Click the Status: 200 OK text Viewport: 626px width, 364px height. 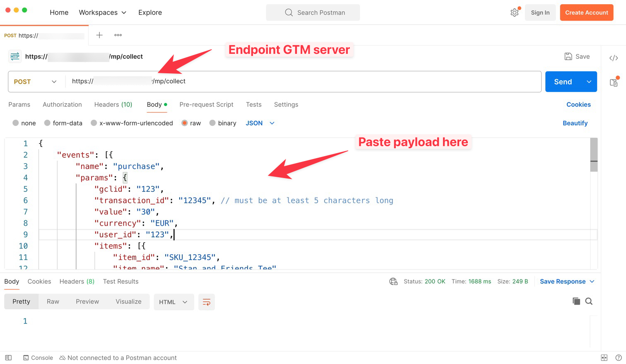point(424,282)
